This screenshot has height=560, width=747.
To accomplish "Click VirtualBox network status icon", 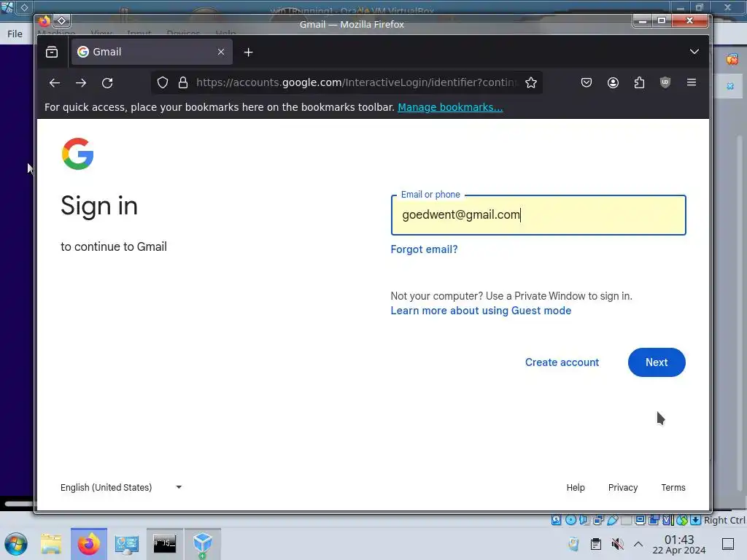I will [x=598, y=520].
